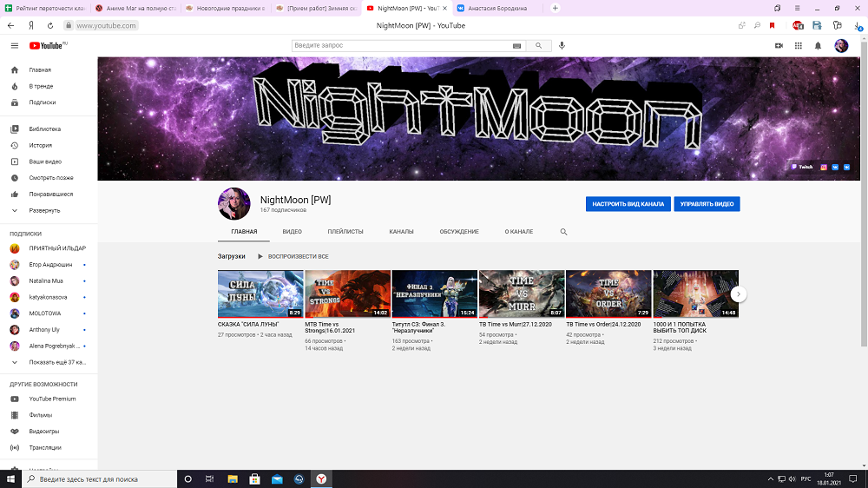Search within channel magnifier icon
Image resolution: width=868 pixels, height=488 pixels.
point(563,232)
